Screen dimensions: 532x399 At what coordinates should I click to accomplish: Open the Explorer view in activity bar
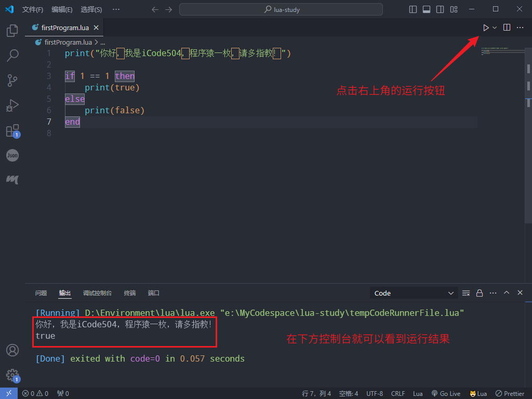12,31
